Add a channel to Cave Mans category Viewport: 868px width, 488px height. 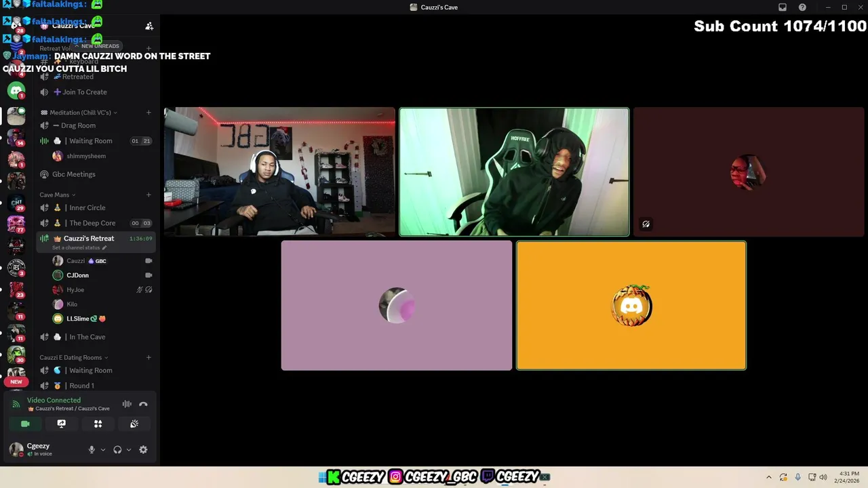[149, 195]
